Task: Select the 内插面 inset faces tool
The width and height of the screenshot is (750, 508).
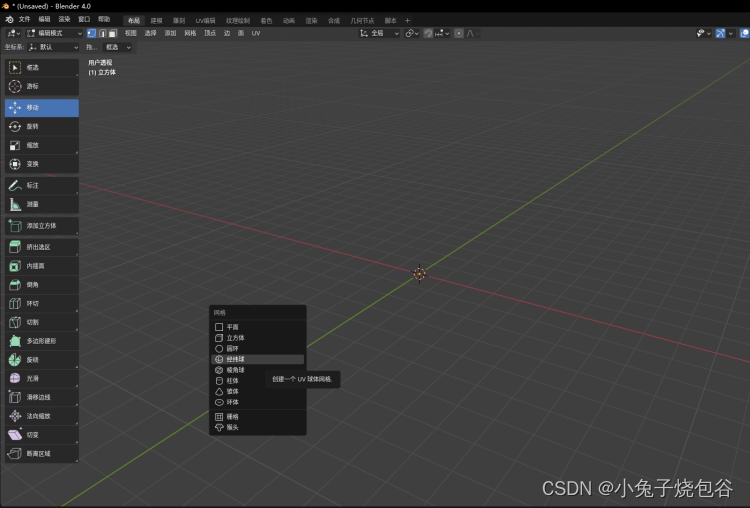Action: pyautogui.click(x=42, y=265)
